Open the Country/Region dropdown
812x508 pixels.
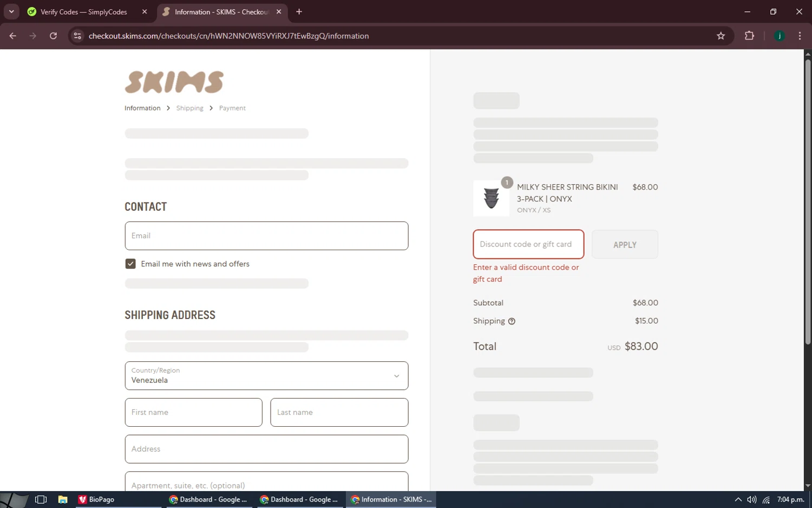266,375
